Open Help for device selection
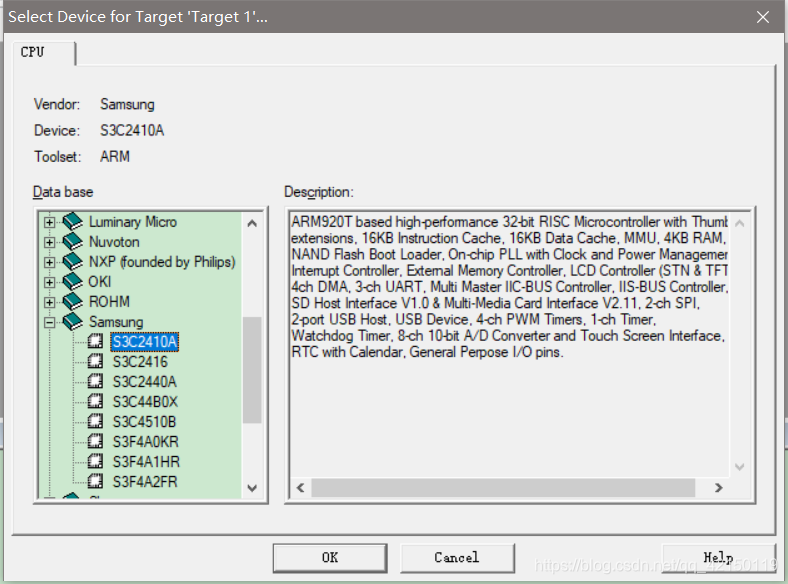 [719, 558]
